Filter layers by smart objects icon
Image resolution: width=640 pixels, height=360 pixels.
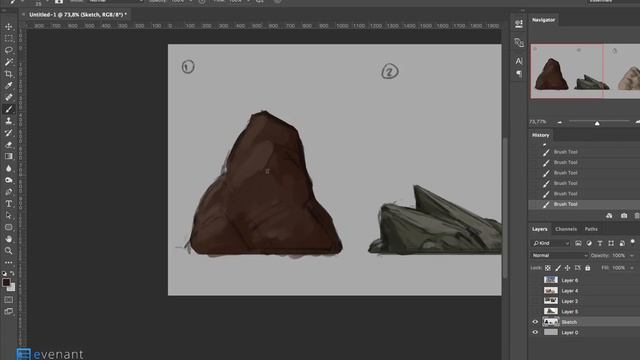[622, 243]
